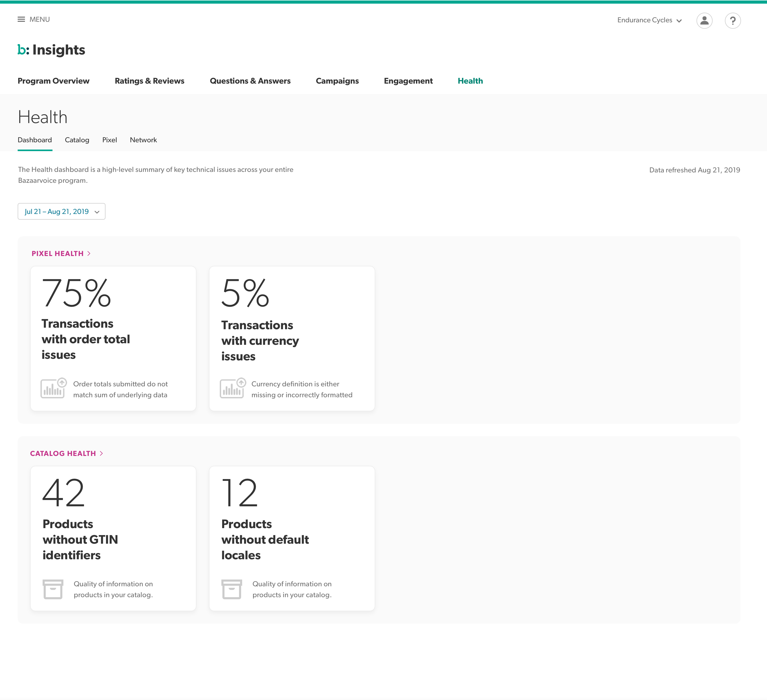This screenshot has width=767, height=700.
Task: Expand the PIXEL HEALTH section chevron
Action: click(x=89, y=254)
